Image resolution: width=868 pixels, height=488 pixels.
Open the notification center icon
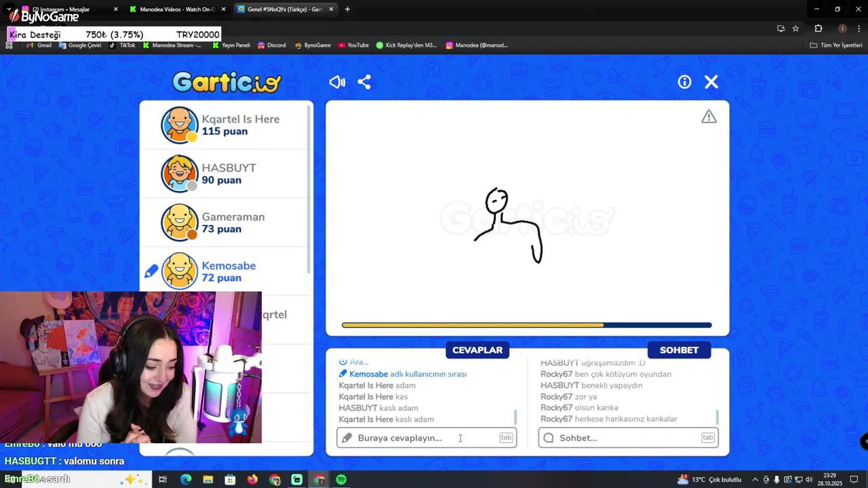(x=854, y=480)
